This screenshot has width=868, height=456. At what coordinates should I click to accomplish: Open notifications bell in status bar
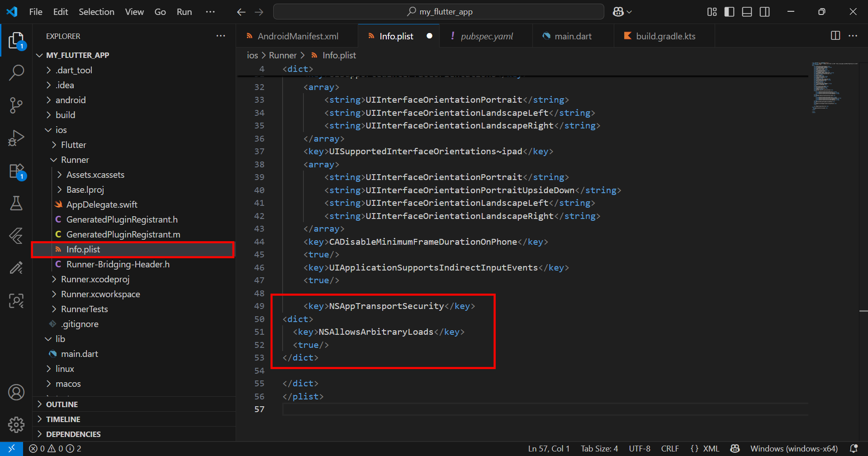point(854,449)
